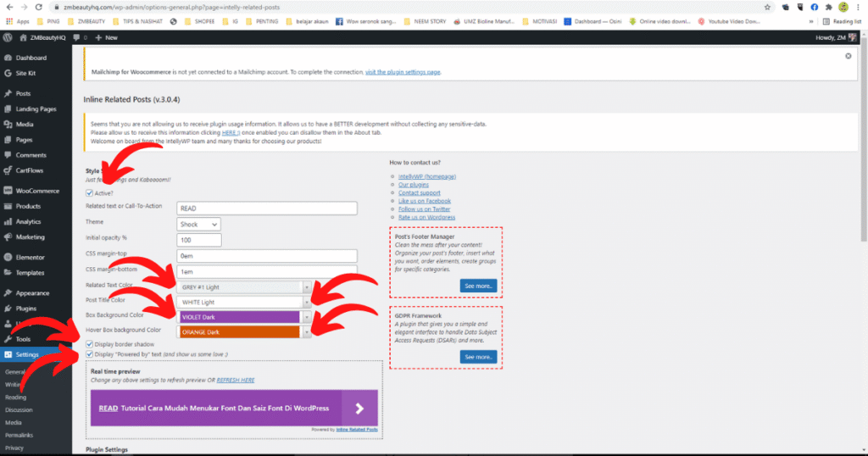Click the Plugins sidebar icon

8,309
